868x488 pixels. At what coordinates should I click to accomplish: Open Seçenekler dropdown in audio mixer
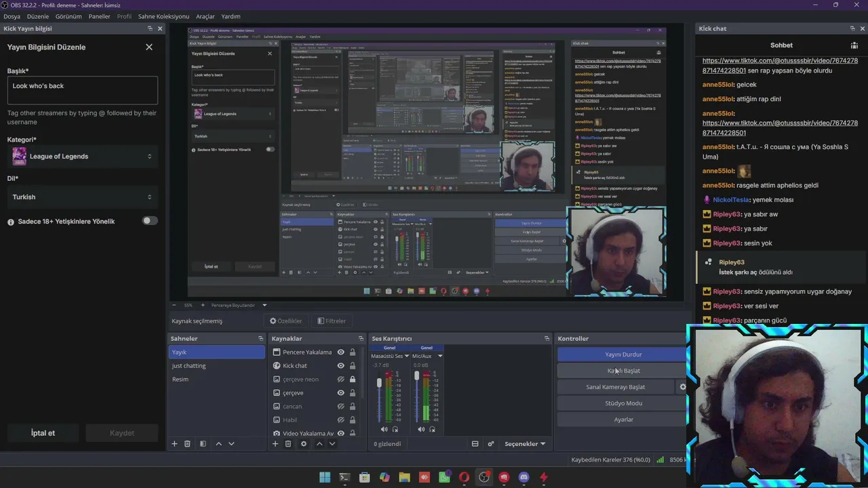tap(525, 444)
